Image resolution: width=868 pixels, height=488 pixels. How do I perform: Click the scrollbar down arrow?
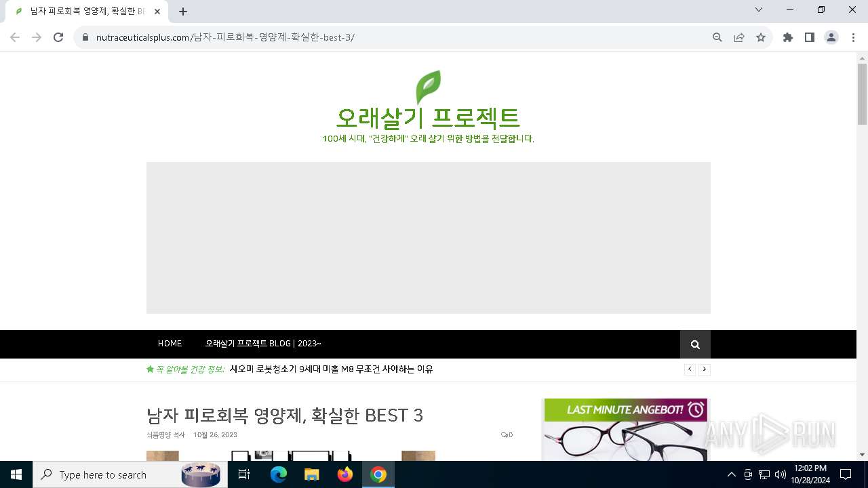pyautogui.click(x=862, y=455)
